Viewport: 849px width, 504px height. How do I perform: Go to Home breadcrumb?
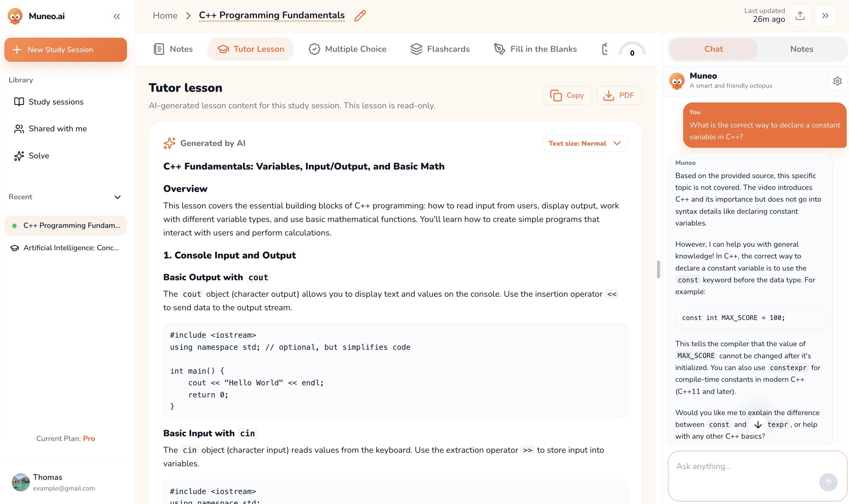click(x=165, y=16)
